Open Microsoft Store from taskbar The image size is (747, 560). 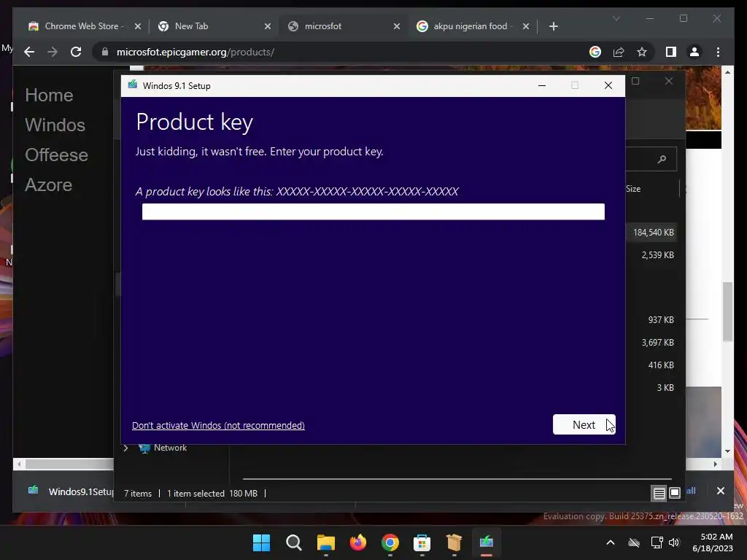(422, 542)
